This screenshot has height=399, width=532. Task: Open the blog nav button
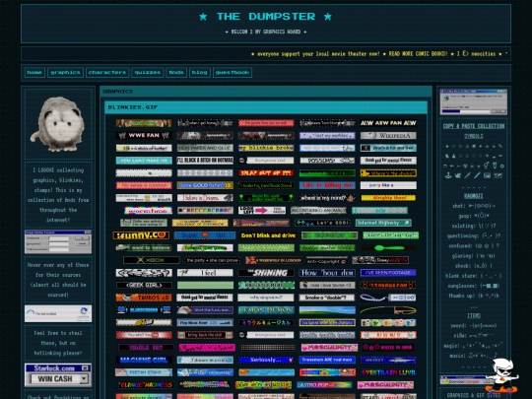(x=199, y=72)
